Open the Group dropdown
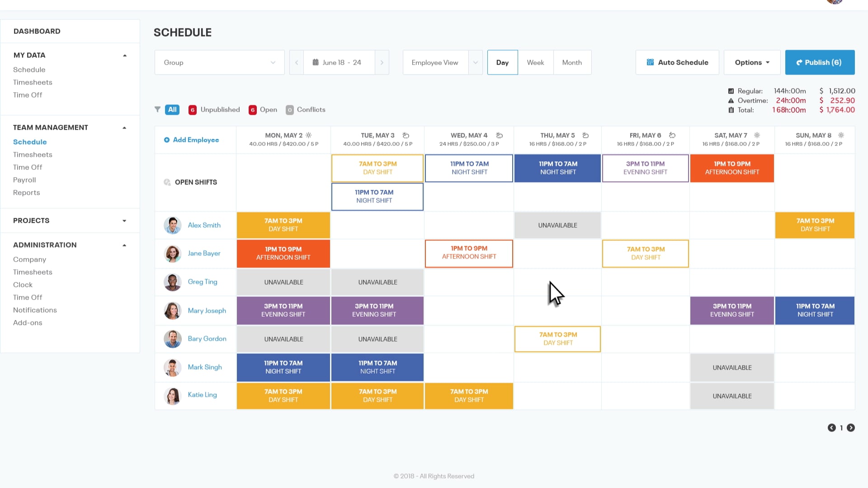868x488 pixels. (219, 62)
